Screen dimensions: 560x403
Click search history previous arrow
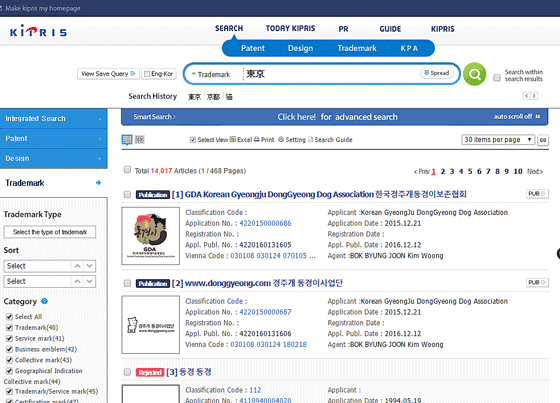coord(526,96)
